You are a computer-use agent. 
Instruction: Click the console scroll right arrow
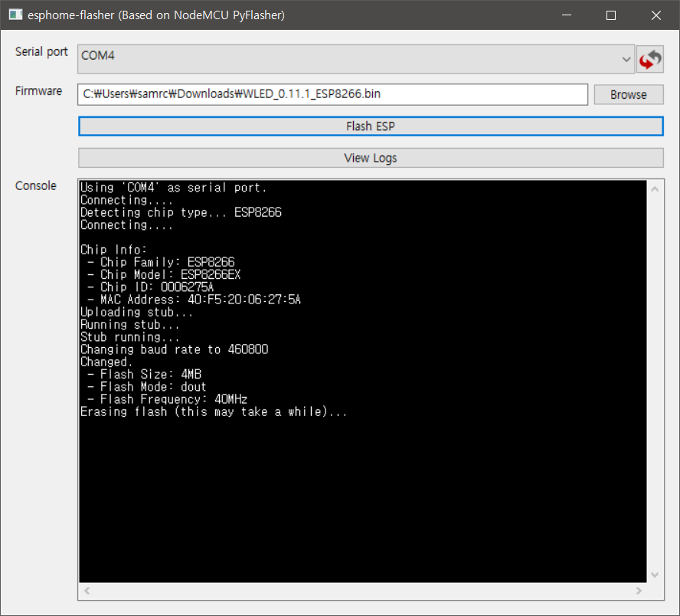(x=639, y=591)
